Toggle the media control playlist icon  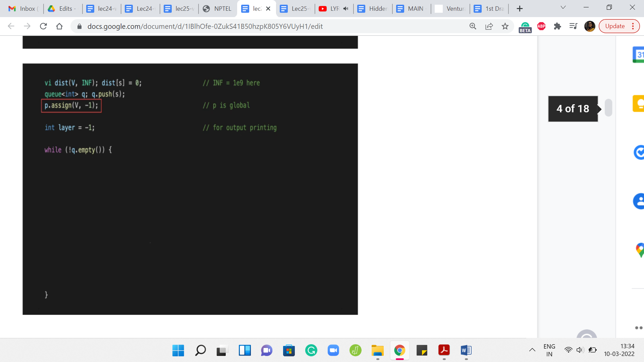click(573, 26)
